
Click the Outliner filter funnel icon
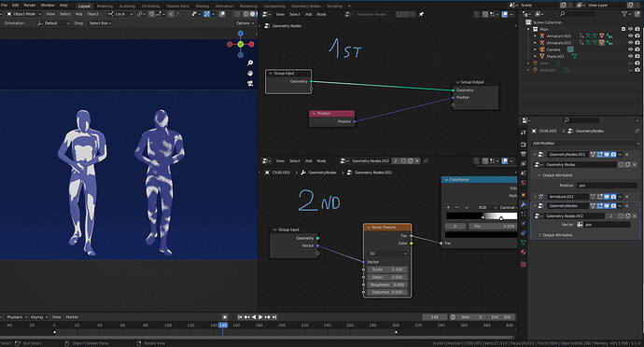[x=624, y=14]
